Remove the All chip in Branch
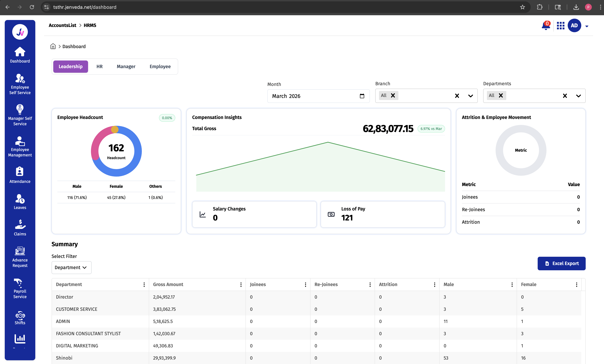604x364 pixels. point(393,95)
